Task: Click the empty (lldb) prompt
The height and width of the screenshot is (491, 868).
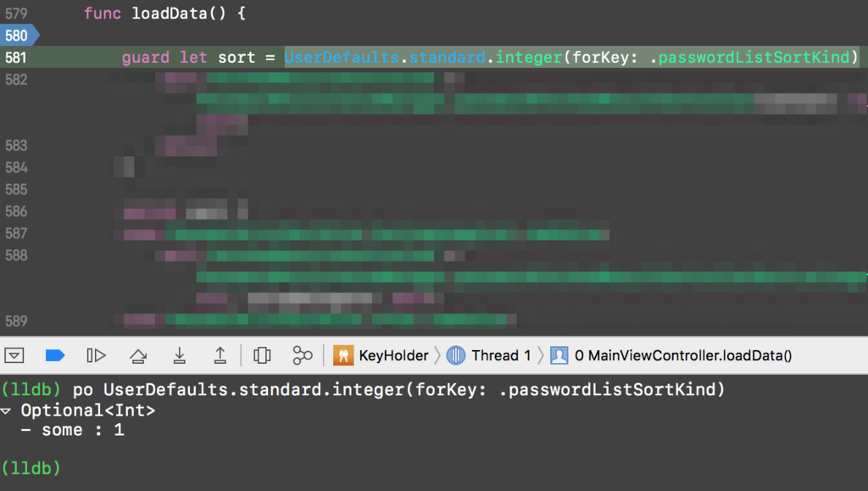Action: coord(31,468)
